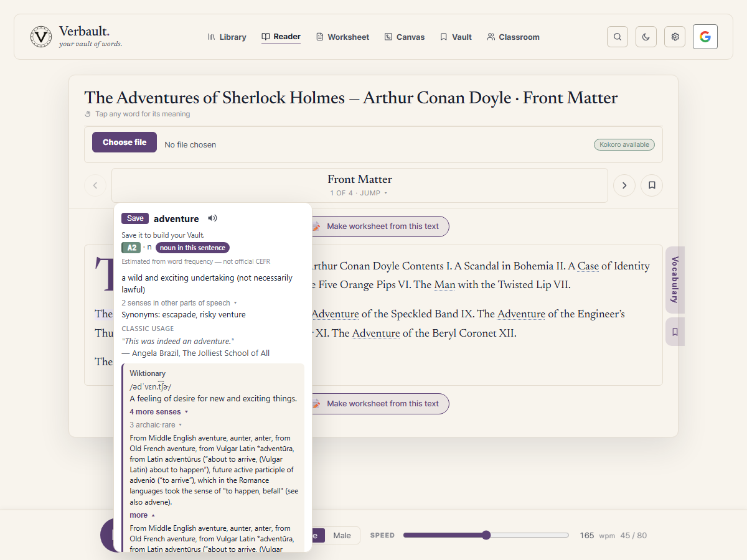Click the book title heading
747x560 pixels.
coord(351,98)
